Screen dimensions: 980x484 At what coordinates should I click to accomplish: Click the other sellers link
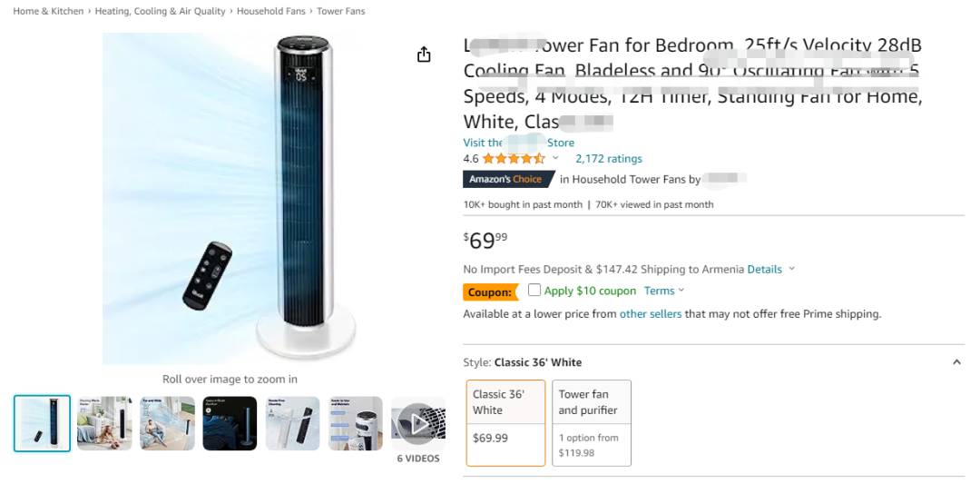click(650, 314)
